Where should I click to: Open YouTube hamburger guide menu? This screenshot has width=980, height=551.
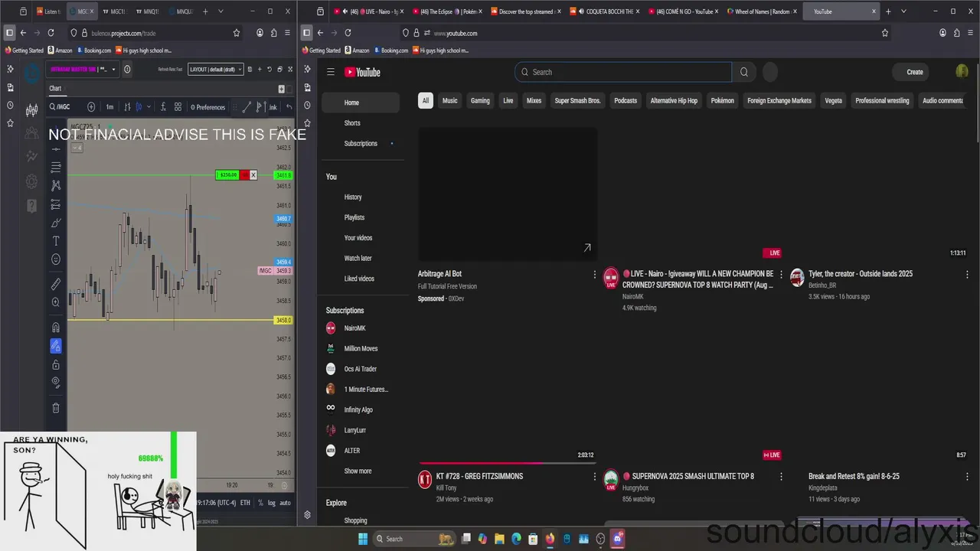pyautogui.click(x=331, y=72)
